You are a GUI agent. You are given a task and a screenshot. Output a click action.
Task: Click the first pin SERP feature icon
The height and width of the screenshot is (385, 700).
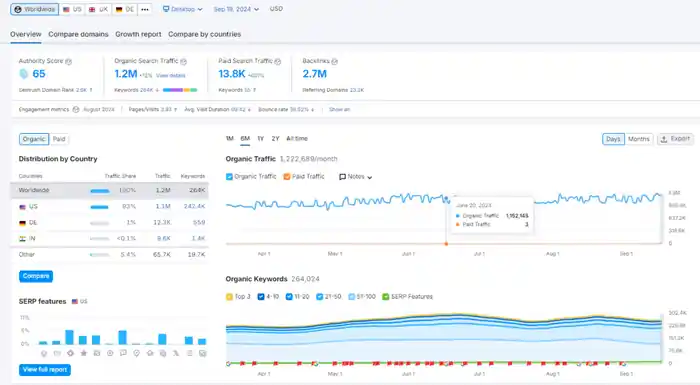(44, 353)
